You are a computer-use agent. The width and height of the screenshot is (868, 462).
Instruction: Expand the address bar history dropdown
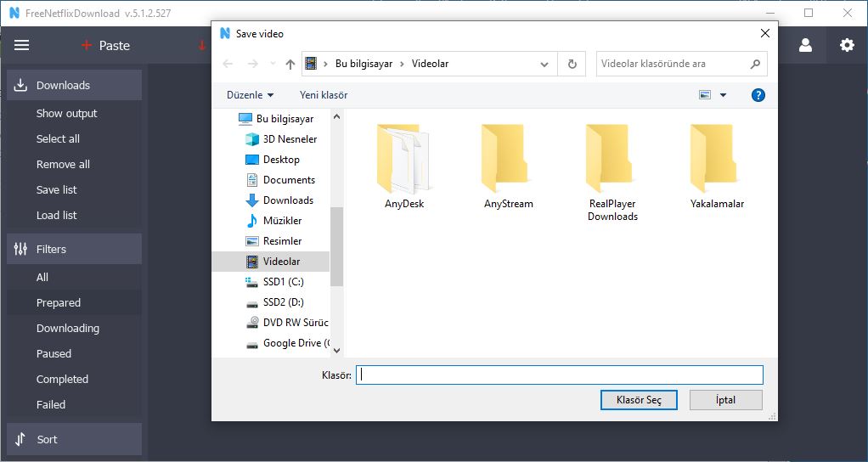pos(544,65)
